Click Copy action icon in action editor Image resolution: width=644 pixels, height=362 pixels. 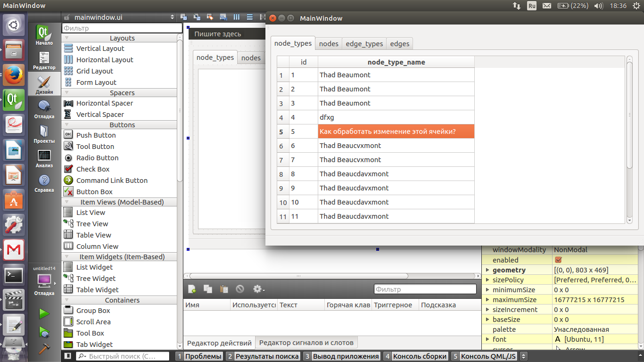207,289
